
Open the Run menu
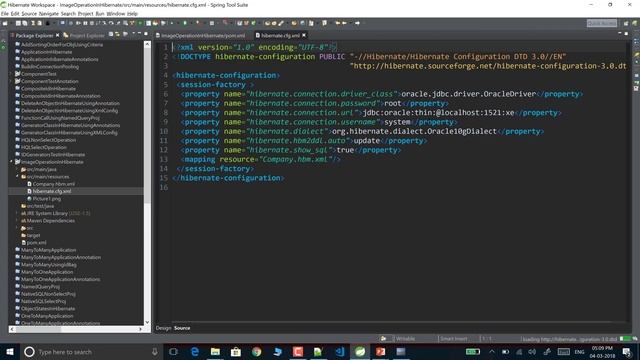tap(100, 13)
